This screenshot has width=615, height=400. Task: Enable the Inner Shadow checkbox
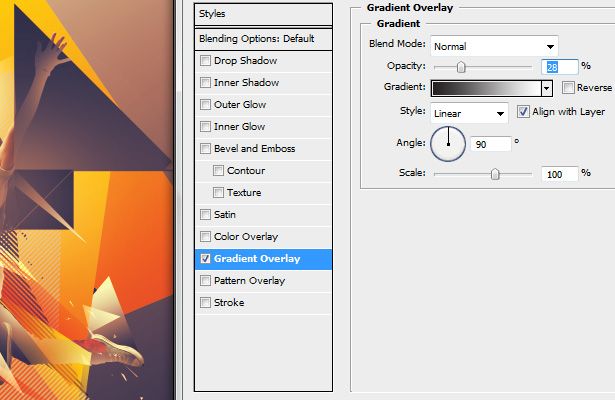[x=205, y=82]
